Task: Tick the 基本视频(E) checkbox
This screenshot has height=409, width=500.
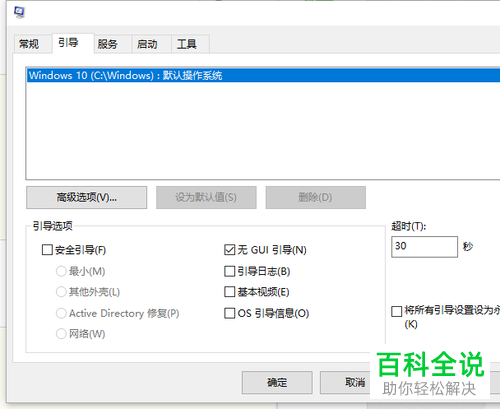Action: pos(229,292)
